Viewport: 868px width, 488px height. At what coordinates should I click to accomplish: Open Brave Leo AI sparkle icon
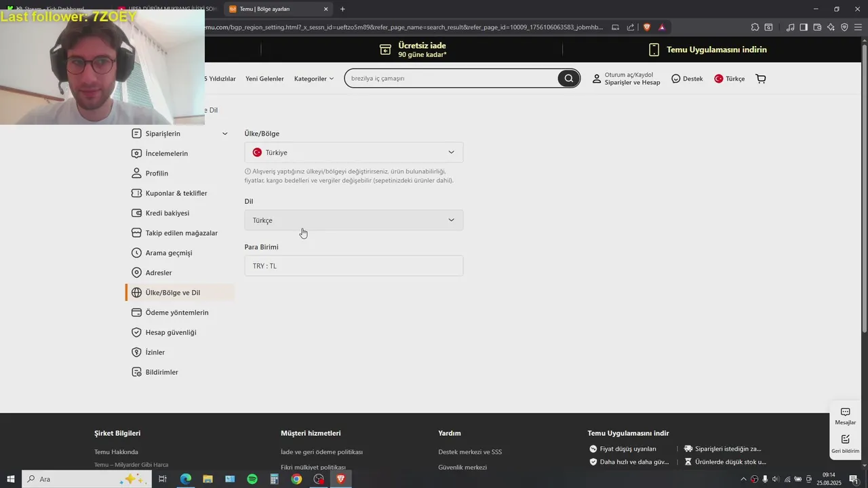(831, 27)
